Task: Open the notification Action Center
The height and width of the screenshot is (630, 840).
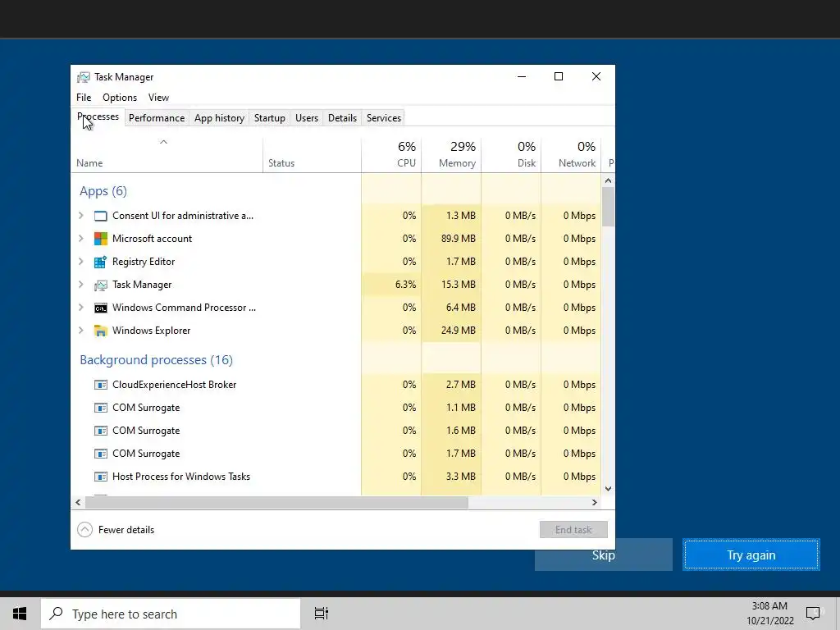Action: click(813, 614)
